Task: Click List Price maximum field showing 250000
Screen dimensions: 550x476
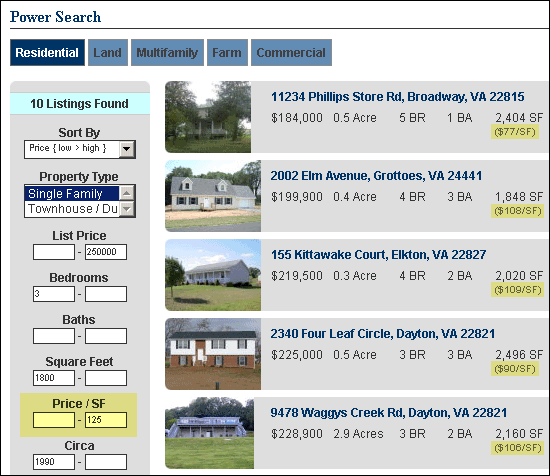Action: (106, 252)
